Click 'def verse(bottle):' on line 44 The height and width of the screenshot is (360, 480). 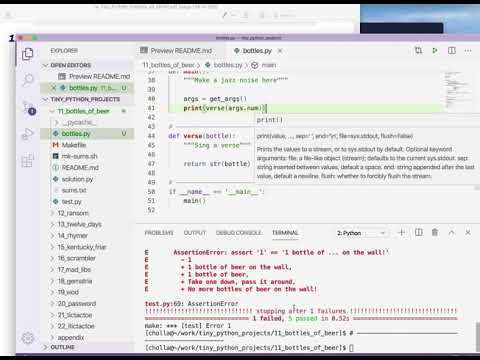point(202,136)
